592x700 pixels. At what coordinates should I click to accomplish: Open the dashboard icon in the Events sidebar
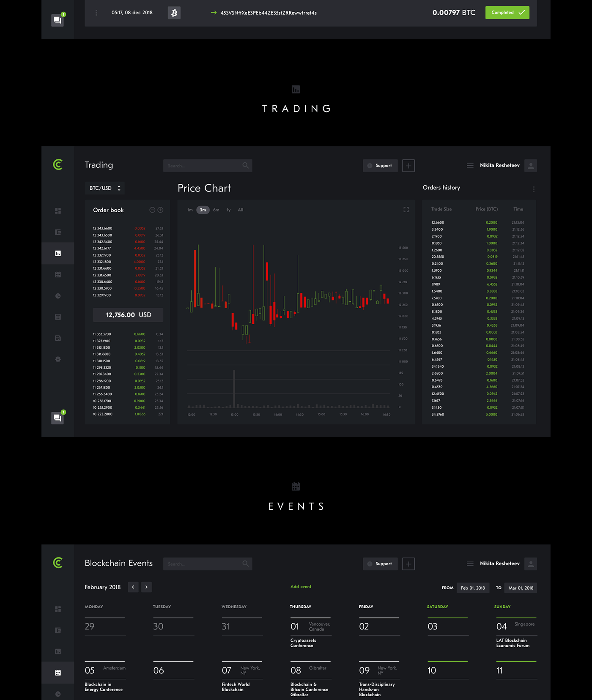58,609
